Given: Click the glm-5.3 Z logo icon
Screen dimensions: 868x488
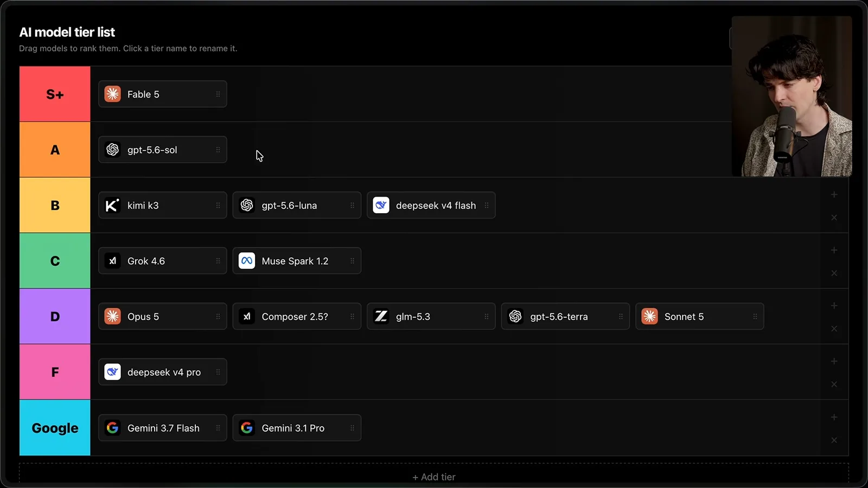Looking at the screenshot, I should (381, 317).
